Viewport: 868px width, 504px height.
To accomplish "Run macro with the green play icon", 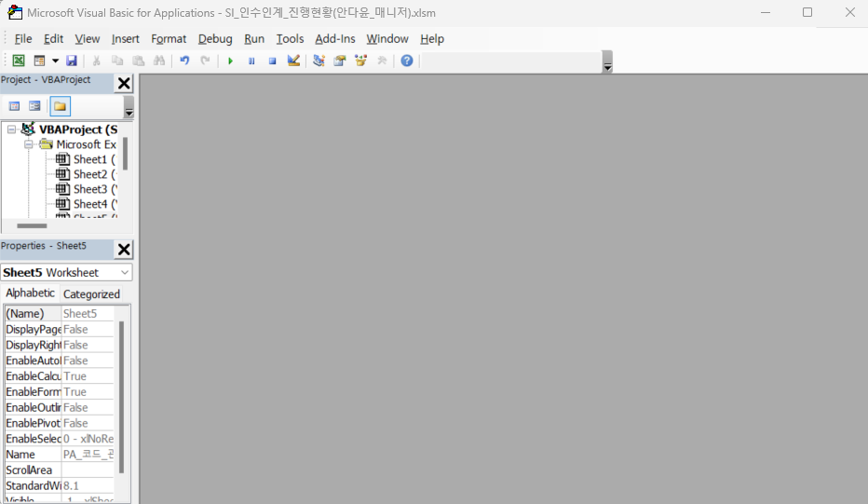I will coord(230,61).
